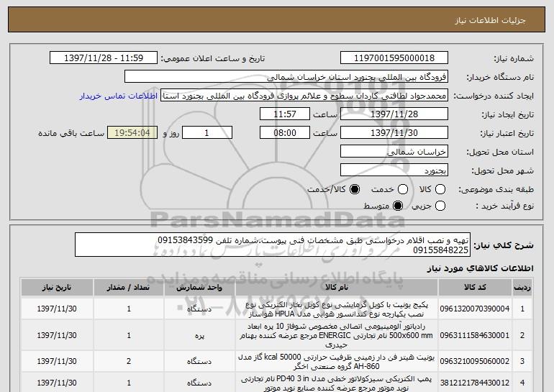Click item code 0961320070390004
The width and height of the screenshot is (554, 392).
pyautogui.click(x=475, y=309)
